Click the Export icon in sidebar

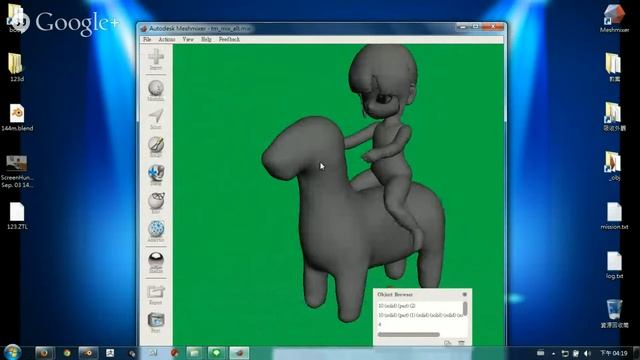156,295
